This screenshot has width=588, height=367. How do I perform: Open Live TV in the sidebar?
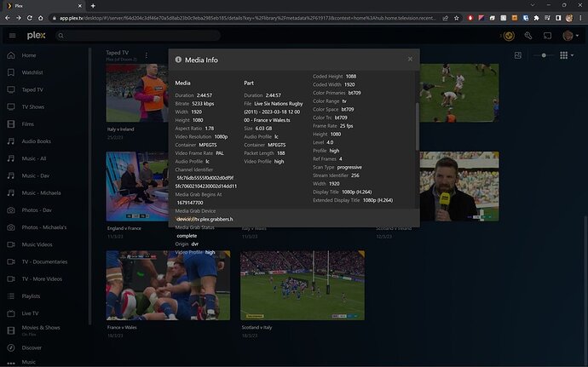[x=30, y=313]
